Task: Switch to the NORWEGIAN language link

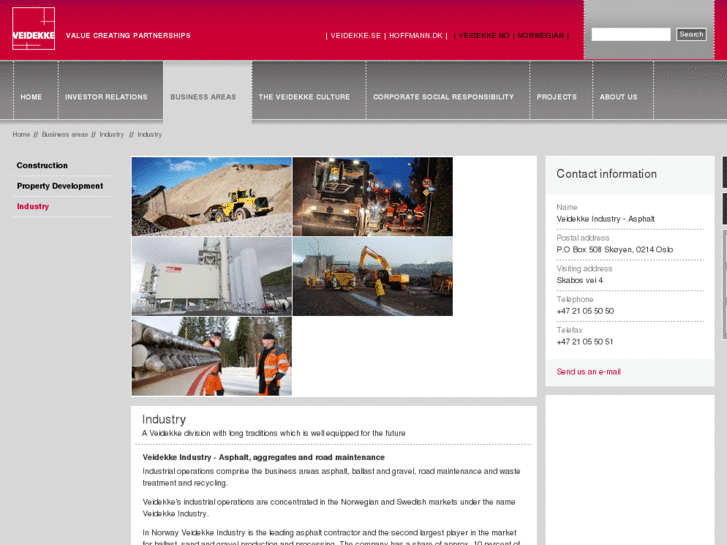Action: tap(541, 36)
